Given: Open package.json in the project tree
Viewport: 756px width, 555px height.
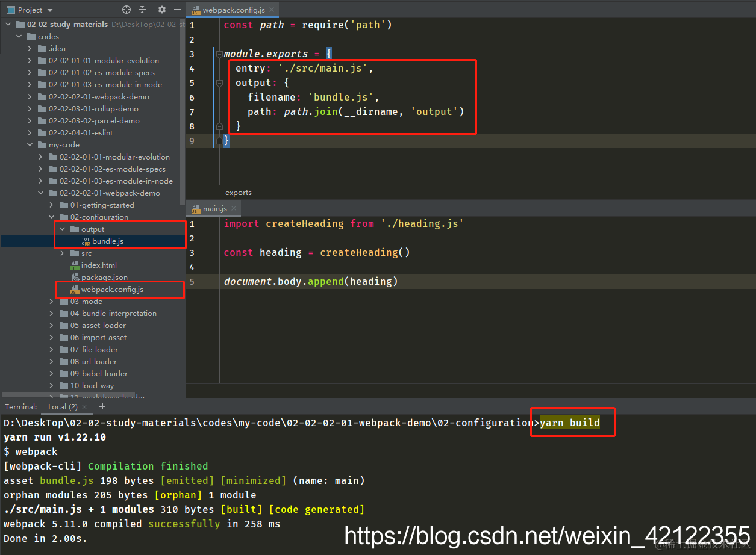Looking at the screenshot, I should click(x=104, y=277).
